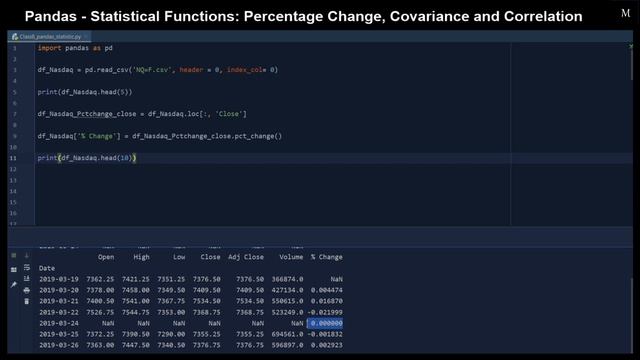Click 'print(df_Nasdaq.head(5))' line
Screen dimensions: 640x360
pos(85,92)
